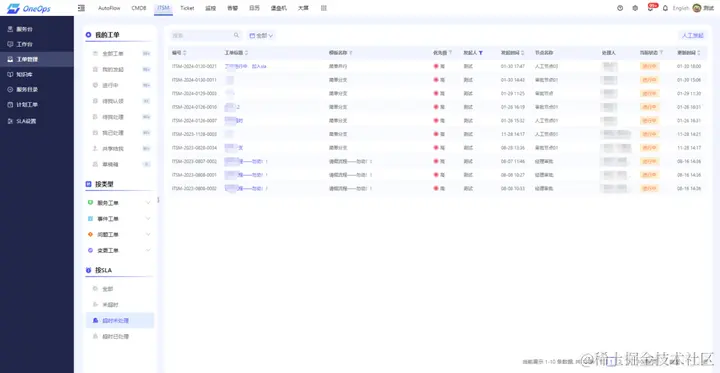
Task: Switch to the AutoFlow tab
Action: pos(108,8)
